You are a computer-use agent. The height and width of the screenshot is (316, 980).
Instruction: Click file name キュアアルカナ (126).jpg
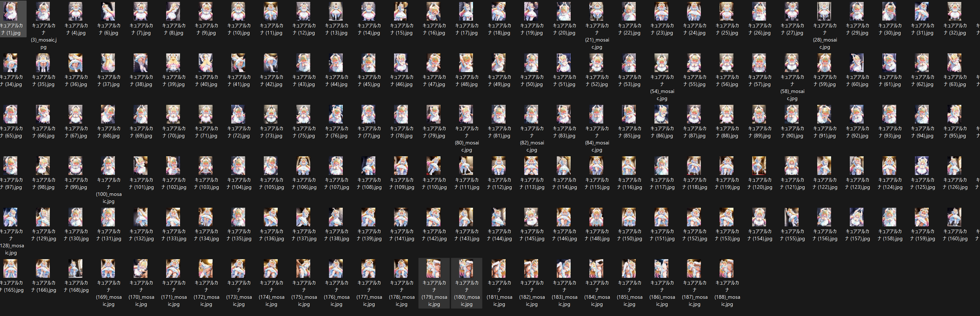(955, 183)
